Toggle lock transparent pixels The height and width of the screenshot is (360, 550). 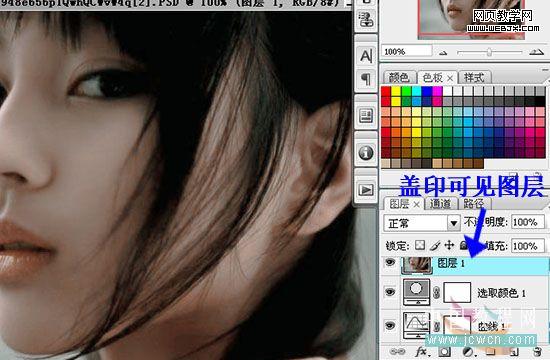420,245
